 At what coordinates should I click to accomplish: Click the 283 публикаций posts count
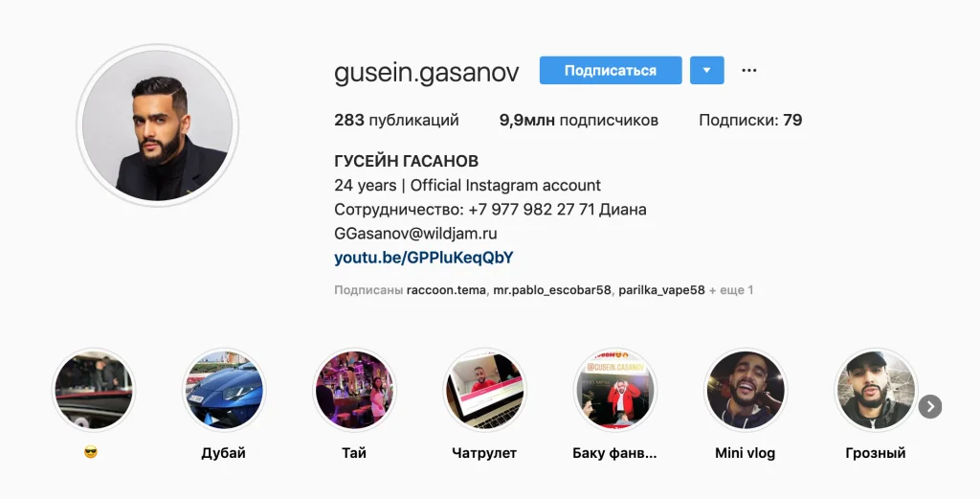397,120
